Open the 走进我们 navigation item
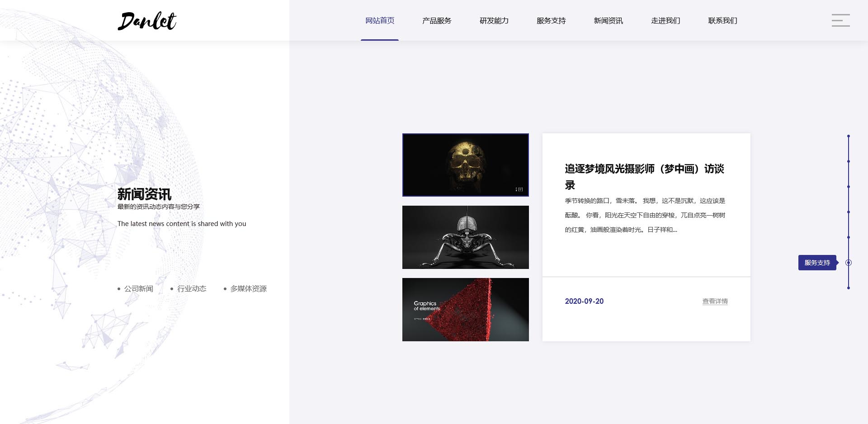 coord(665,21)
